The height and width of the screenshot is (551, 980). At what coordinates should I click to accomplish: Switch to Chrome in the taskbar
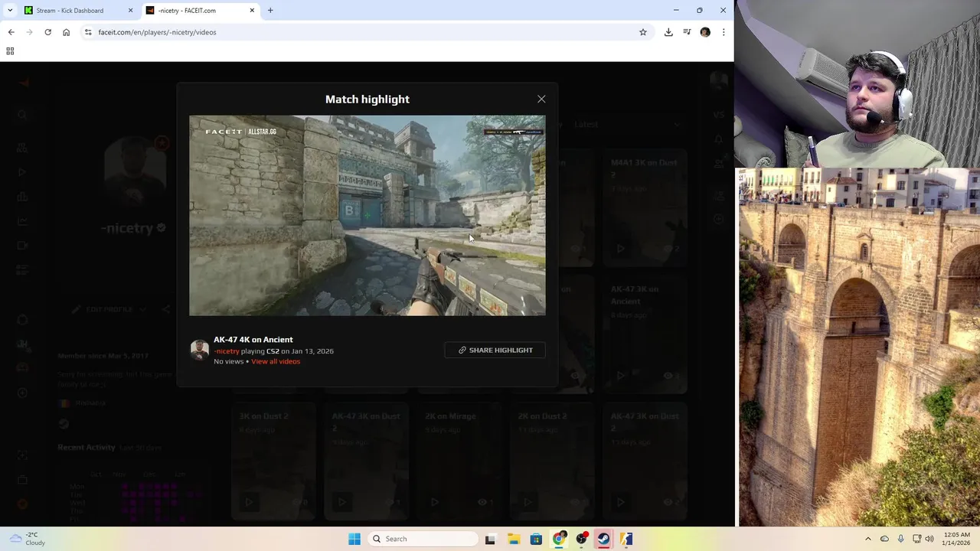tap(559, 539)
